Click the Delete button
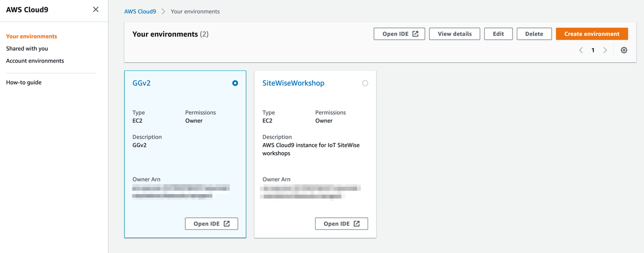Screen dimensions: 644x253 534,34
